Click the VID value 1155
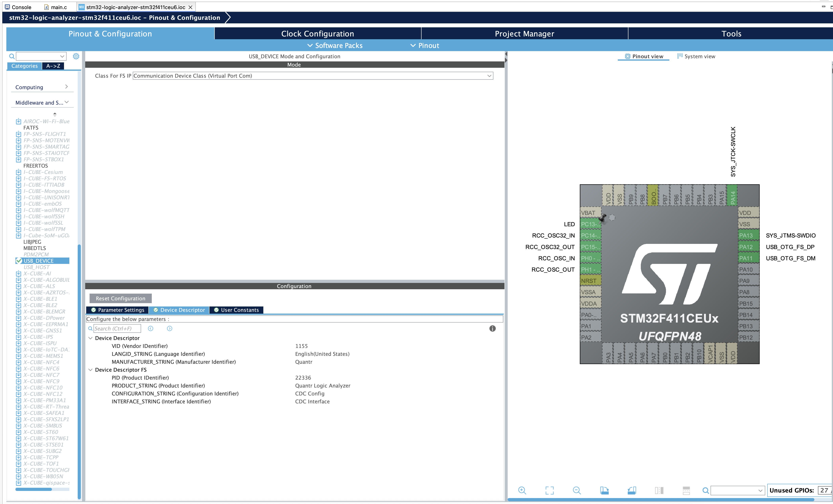Screen dimensions: 833x504 [x=302, y=346]
